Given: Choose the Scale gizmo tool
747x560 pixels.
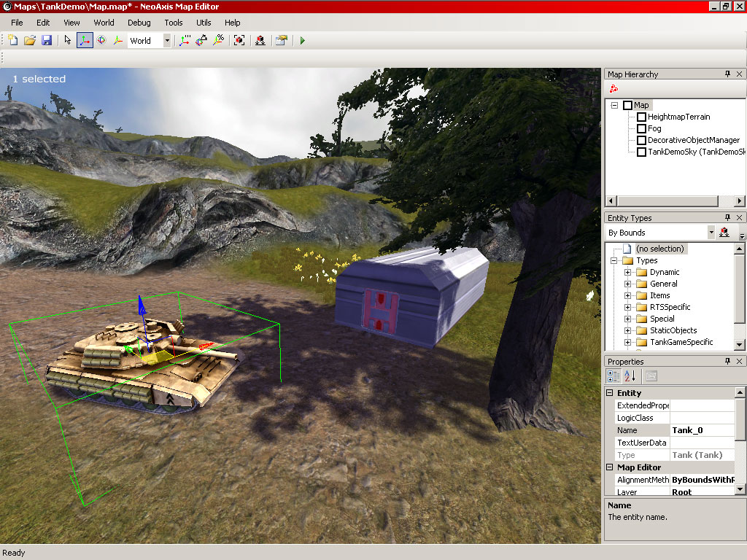Looking at the screenshot, I should point(117,41).
